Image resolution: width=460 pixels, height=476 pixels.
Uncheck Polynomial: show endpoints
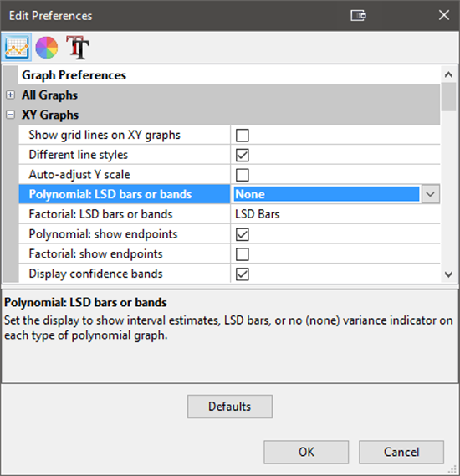point(243,234)
